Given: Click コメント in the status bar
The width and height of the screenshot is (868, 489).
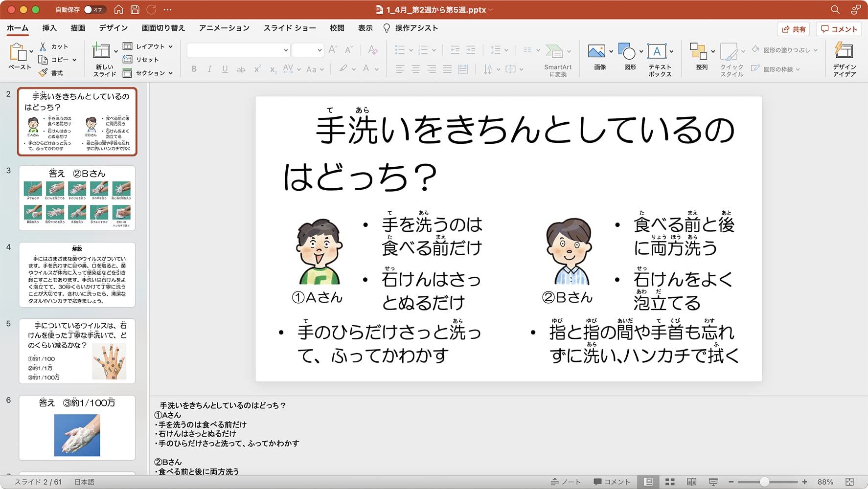Looking at the screenshot, I should click(612, 482).
